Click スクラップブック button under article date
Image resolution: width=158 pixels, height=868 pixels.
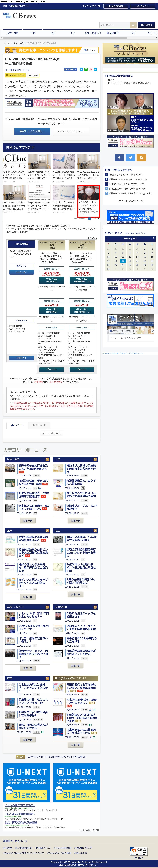point(15,75)
